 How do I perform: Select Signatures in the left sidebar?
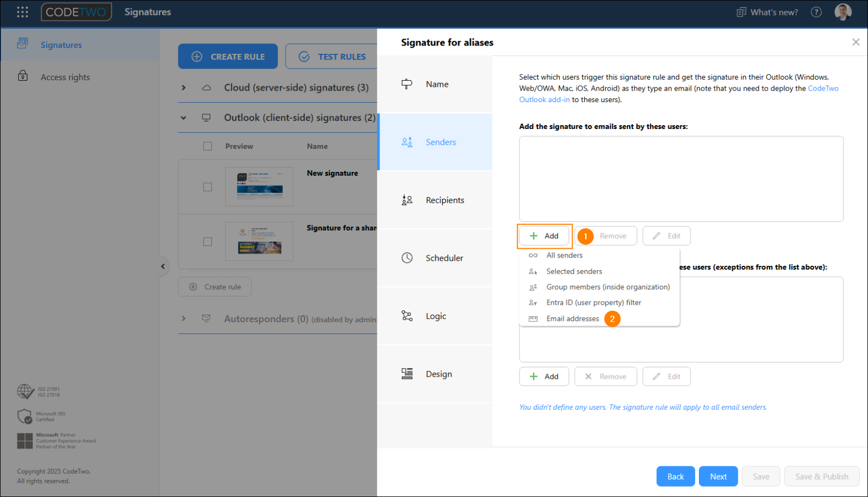[x=80, y=44]
